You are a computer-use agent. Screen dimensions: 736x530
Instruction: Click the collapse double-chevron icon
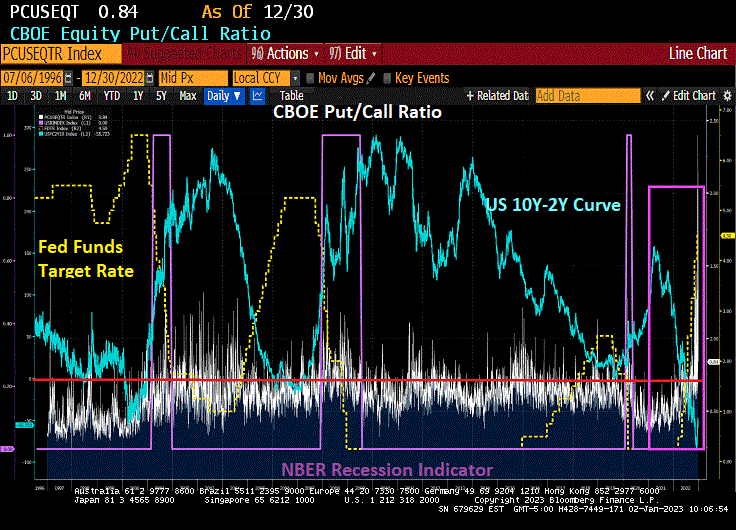[649, 96]
